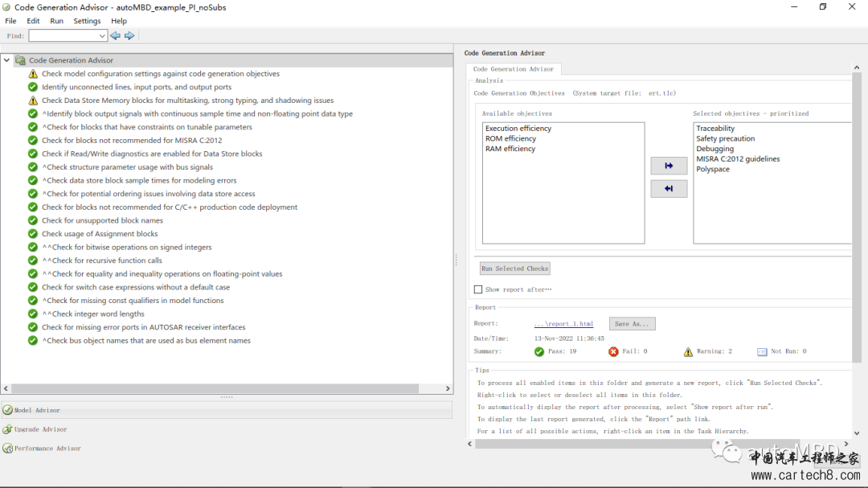Screen dimensions: 868x488
Task: Click the Save As button
Action: click(633, 323)
